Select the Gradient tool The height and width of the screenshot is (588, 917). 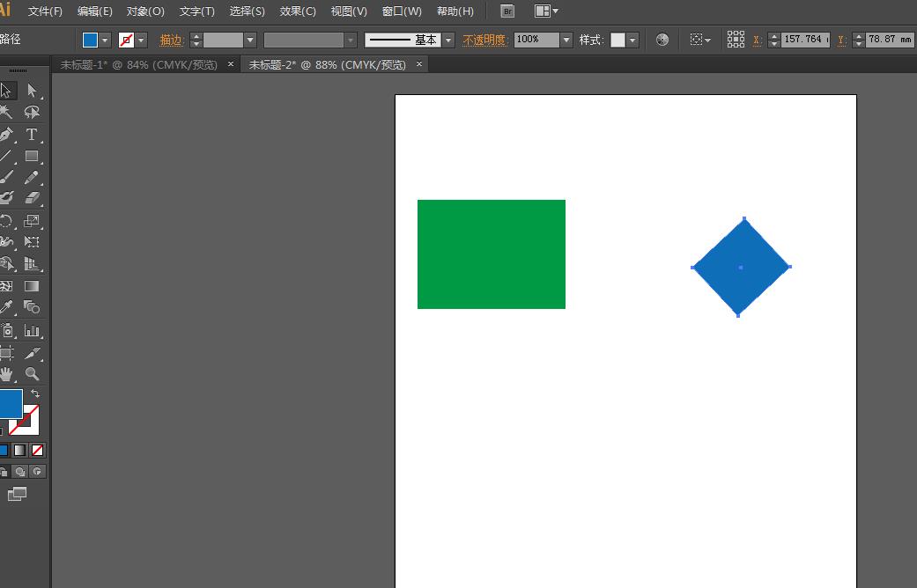[x=32, y=286]
